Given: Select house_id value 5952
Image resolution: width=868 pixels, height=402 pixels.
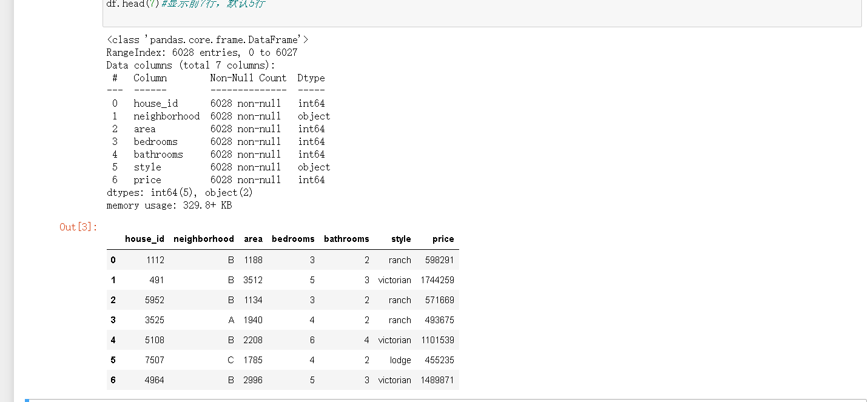Looking at the screenshot, I should 155,300.
